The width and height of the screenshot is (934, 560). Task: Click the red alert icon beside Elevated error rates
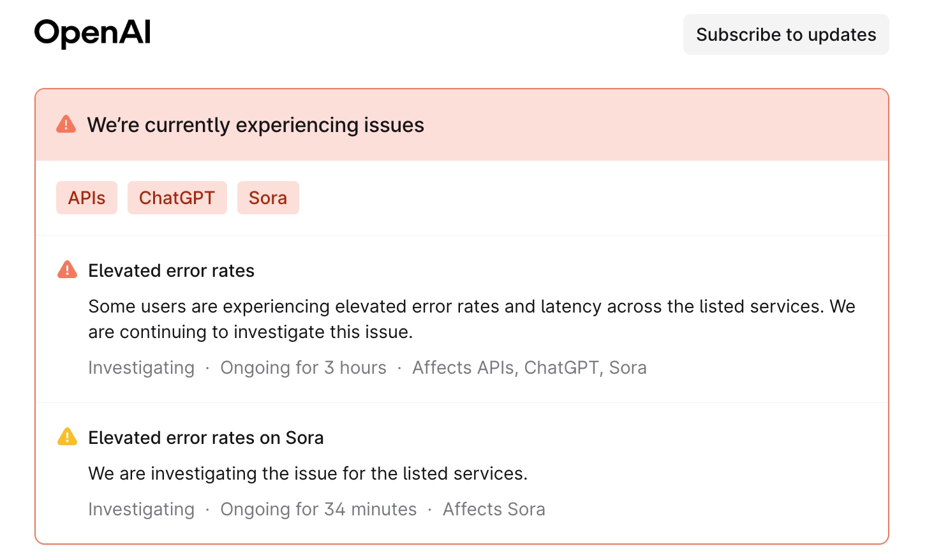67,270
